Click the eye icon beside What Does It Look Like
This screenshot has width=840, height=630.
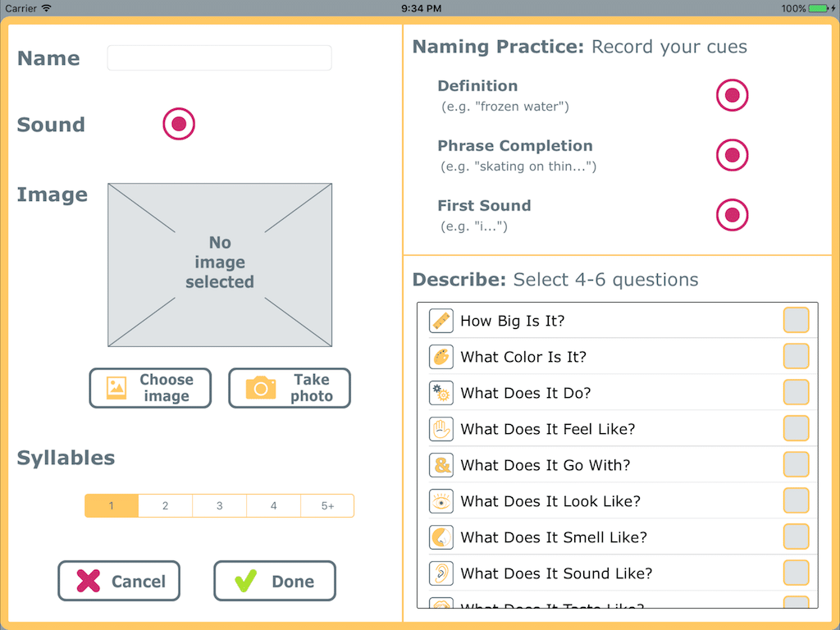[441, 500]
